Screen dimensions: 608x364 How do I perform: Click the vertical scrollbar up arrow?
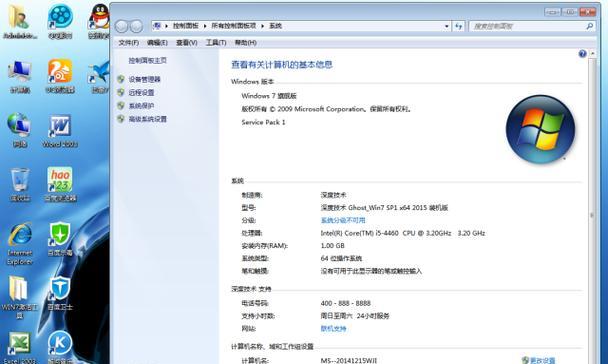pyautogui.click(x=592, y=53)
